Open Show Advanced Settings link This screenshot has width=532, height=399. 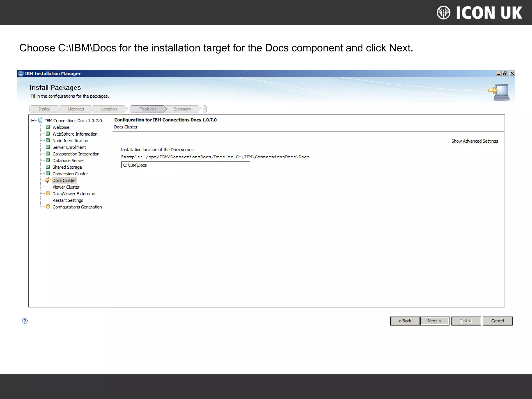[x=475, y=141]
